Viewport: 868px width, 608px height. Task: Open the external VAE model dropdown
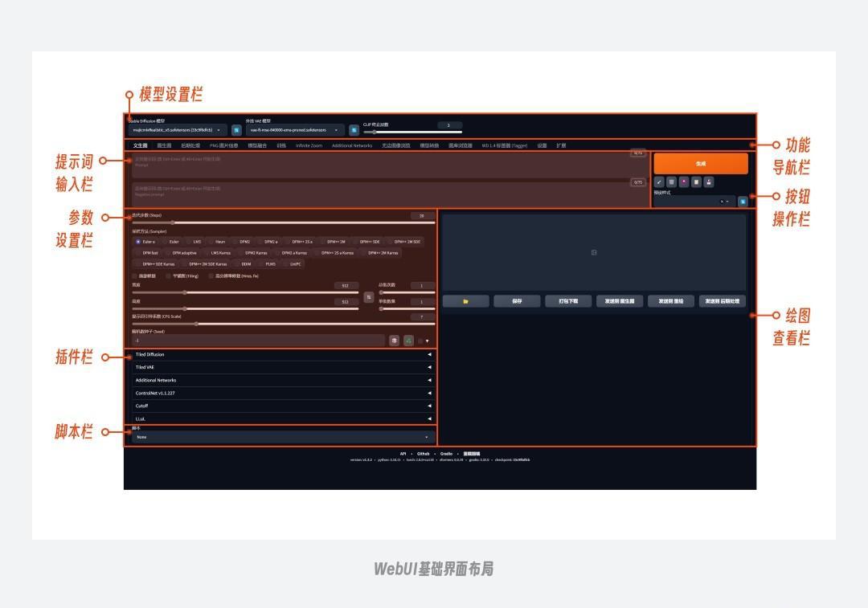(295, 130)
